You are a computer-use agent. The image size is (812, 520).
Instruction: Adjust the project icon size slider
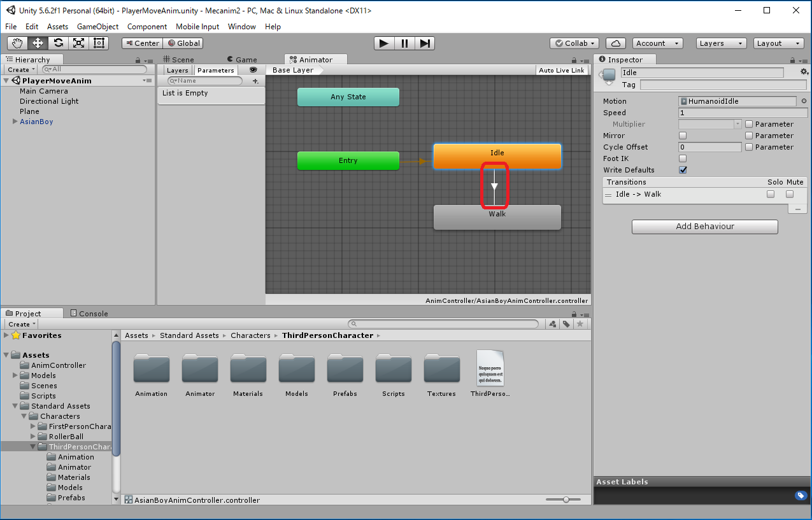point(565,500)
